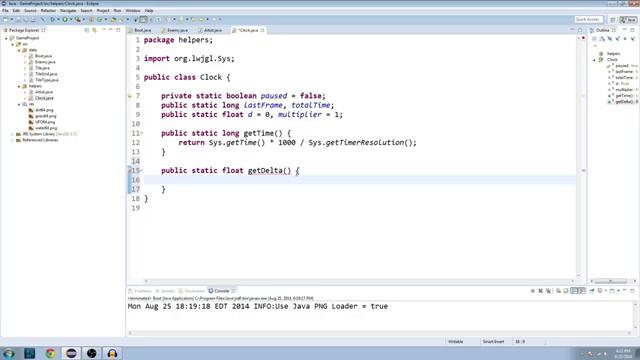Collapse the helpers package node
Viewport: 640px width, 360px height.
click(x=19, y=86)
